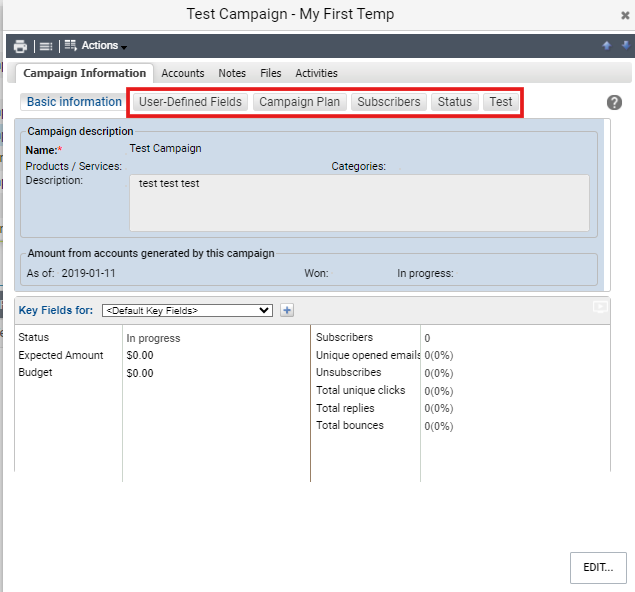This screenshot has width=635, height=592.
Task: Open the Notes tab
Action: click(232, 73)
